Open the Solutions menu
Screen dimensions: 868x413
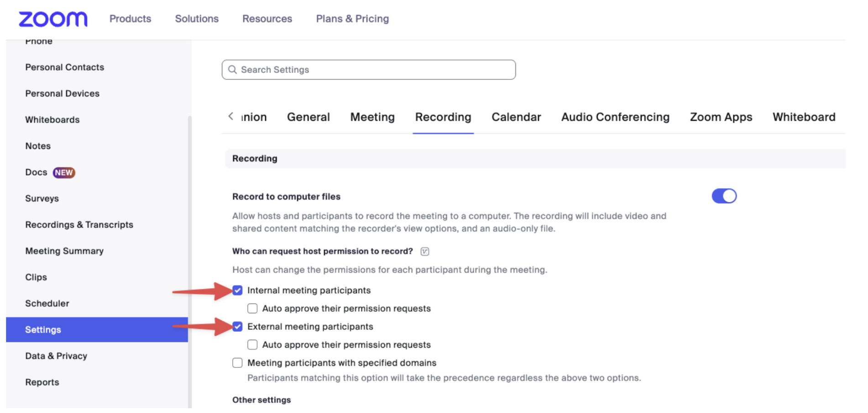(197, 19)
